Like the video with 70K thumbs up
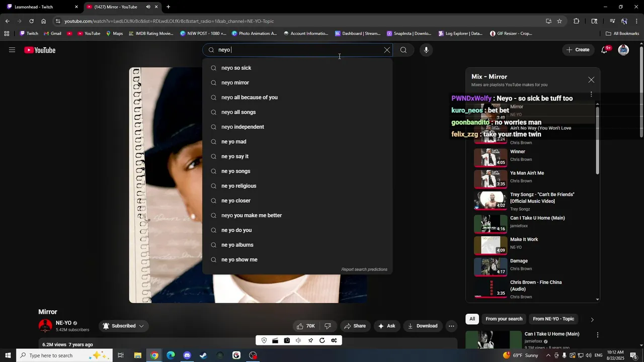The height and width of the screenshot is (362, 644). 306,326
